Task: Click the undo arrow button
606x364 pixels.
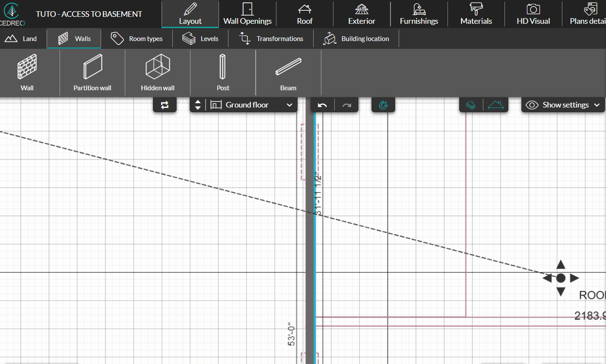Action: (322, 105)
